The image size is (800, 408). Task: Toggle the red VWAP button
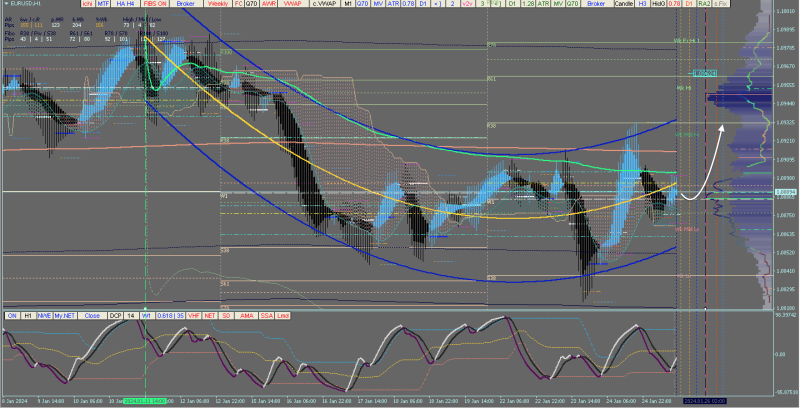pos(292,4)
